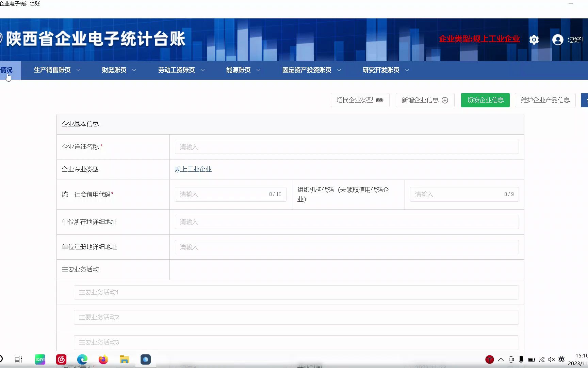Viewport: 588px width, 368px height.
Task: Click the camera tray icon
Action: click(x=511, y=359)
